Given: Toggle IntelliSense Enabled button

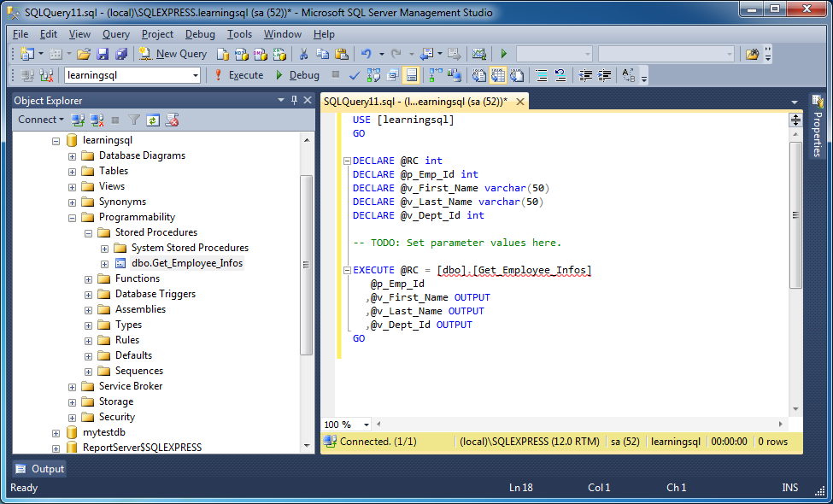Looking at the screenshot, I should tap(411, 75).
